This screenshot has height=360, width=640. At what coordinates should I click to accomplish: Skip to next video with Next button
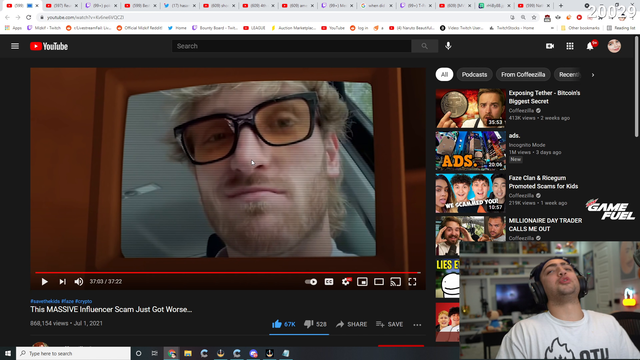coord(62,282)
